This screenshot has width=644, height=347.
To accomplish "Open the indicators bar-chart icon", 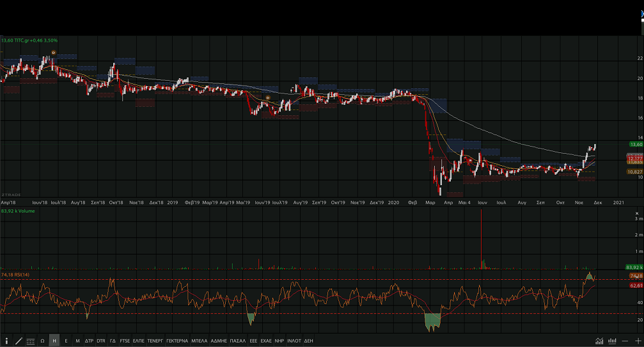I will tap(613, 341).
